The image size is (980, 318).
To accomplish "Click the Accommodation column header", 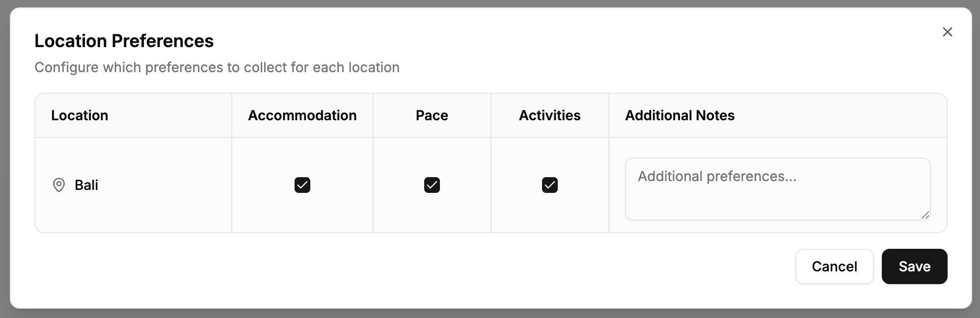I will (302, 115).
